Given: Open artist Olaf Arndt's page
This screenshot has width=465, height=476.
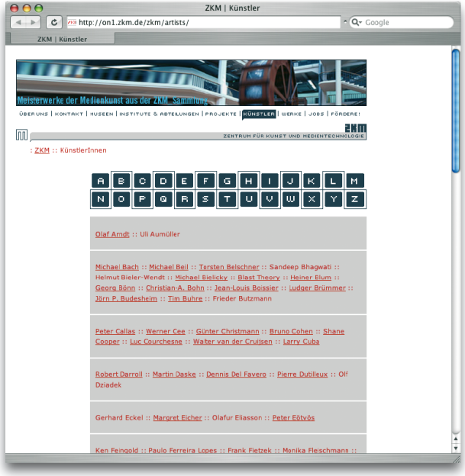Looking at the screenshot, I should 112,234.
